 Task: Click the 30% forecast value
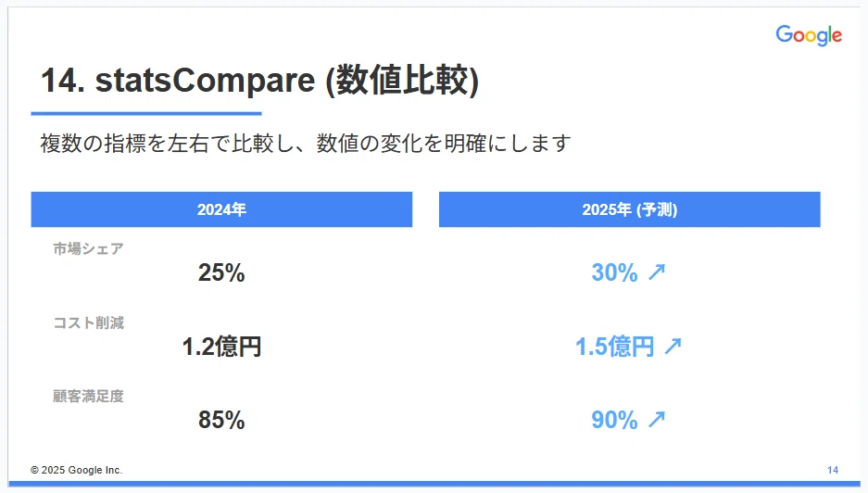pos(614,272)
